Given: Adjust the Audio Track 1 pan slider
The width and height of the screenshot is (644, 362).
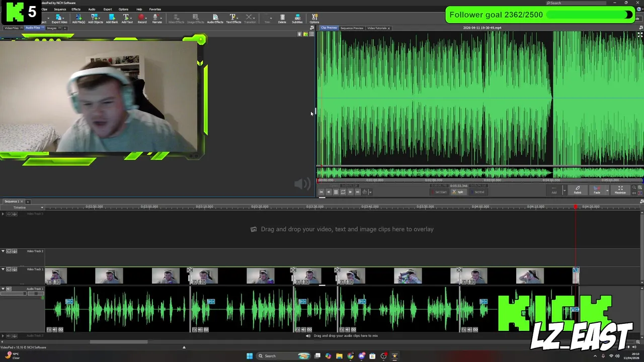Looking at the screenshot, I should pyautogui.click(x=36, y=294).
